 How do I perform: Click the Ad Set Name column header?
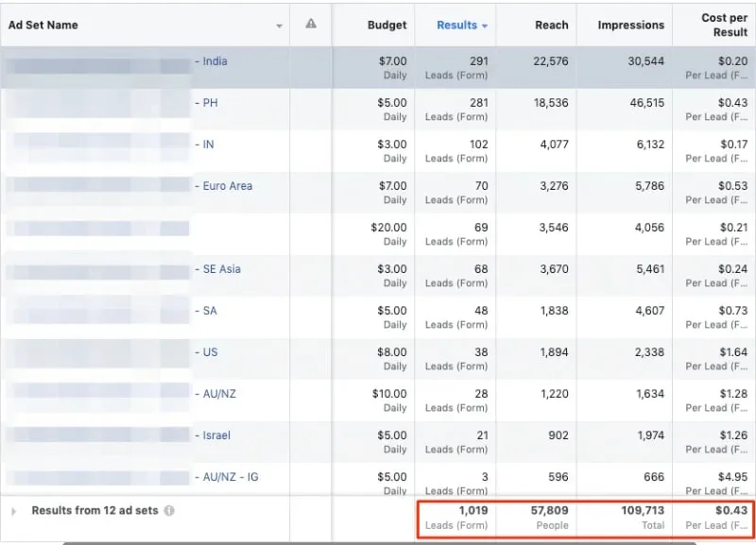(x=43, y=26)
